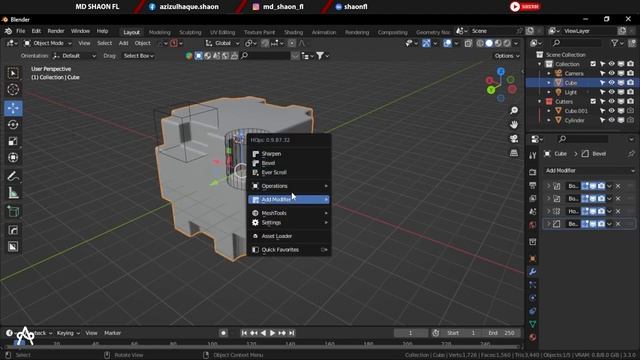Activate the Cursor tool
The width and height of the screenshot is (640, 360).
pos(13,89)
